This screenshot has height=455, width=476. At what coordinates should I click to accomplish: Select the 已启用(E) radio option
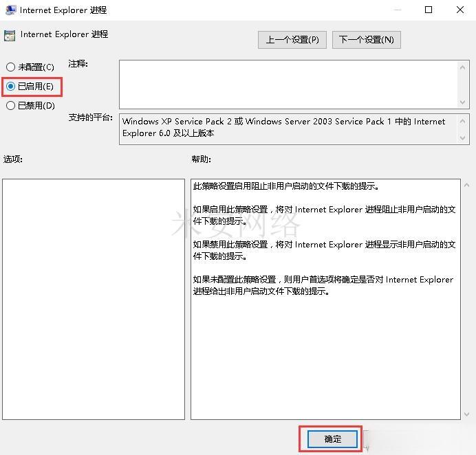click(x=30, y=87)
